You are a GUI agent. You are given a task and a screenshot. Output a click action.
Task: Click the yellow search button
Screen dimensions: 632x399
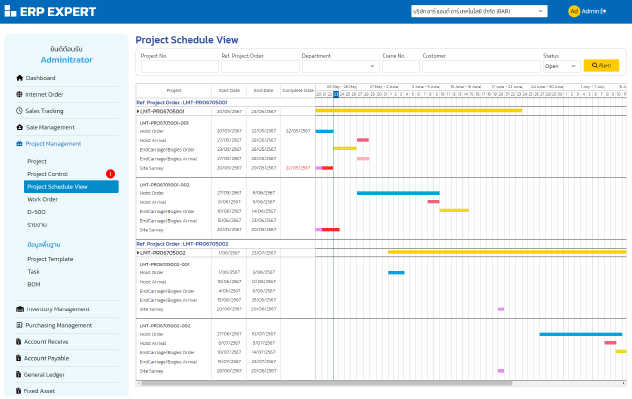tap(601, 65)
